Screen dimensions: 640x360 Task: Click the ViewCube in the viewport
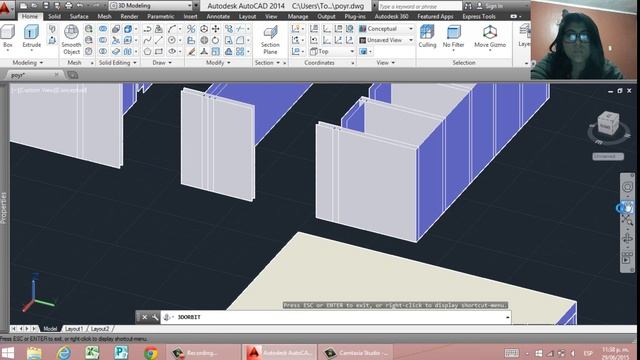(608, 123)
